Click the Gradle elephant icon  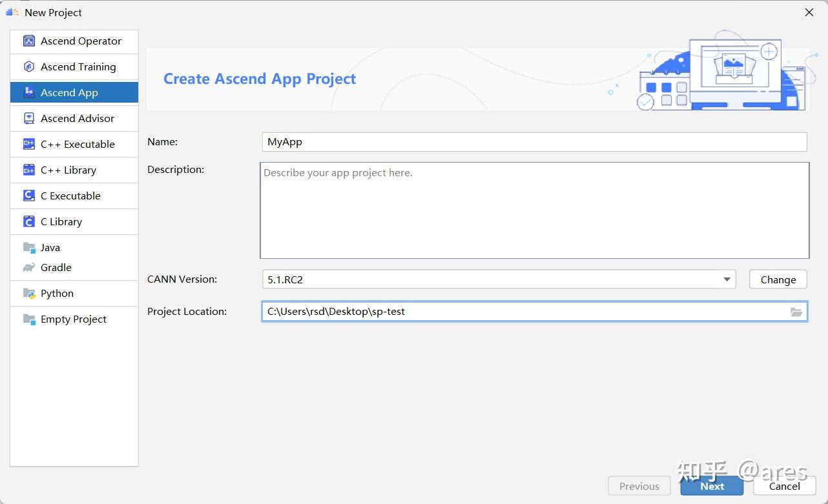pos(28,268)
